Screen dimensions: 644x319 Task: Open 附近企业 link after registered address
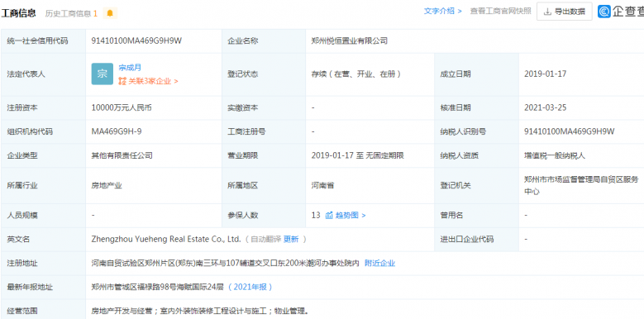click(x=380, y=263)
